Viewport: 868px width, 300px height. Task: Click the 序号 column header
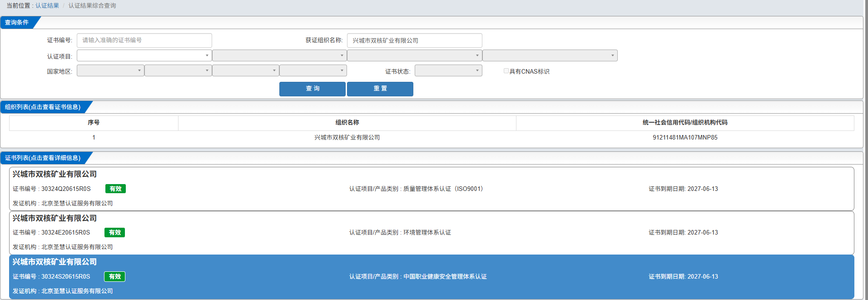click(x=94, y=123)
